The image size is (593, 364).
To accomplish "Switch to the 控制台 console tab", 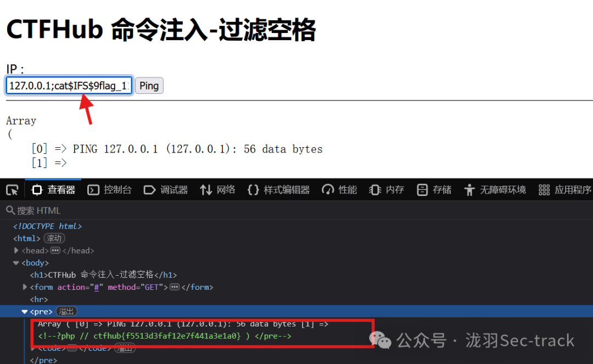I will [109, 190].
